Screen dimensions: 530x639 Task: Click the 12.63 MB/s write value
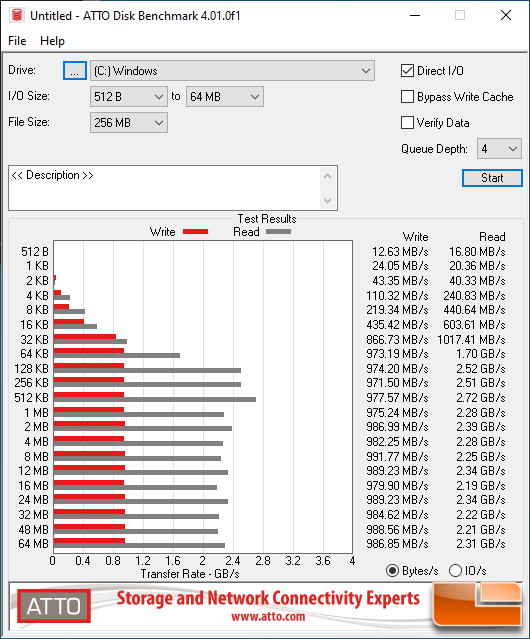[400, 252]
